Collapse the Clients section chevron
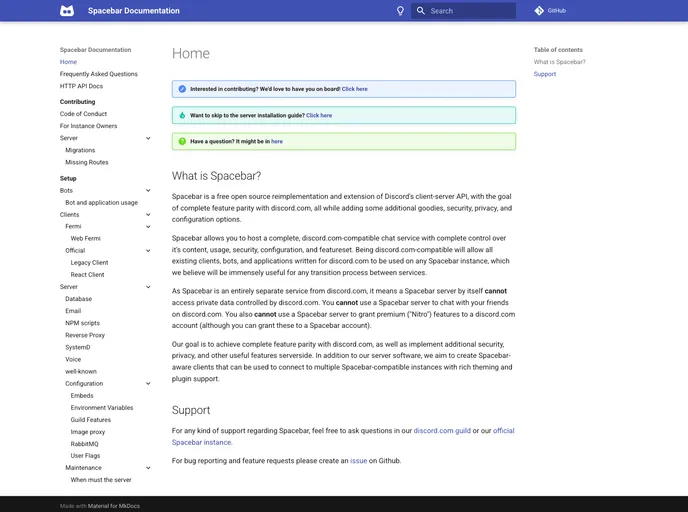Image resolution: width=688 pixels, height=512 pixels. click(x=148, y=215)
